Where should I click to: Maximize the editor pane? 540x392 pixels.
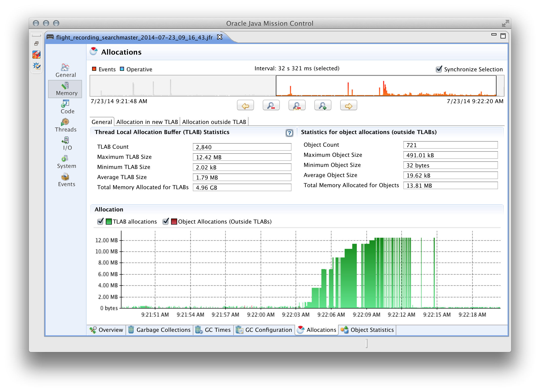point(503,36)
